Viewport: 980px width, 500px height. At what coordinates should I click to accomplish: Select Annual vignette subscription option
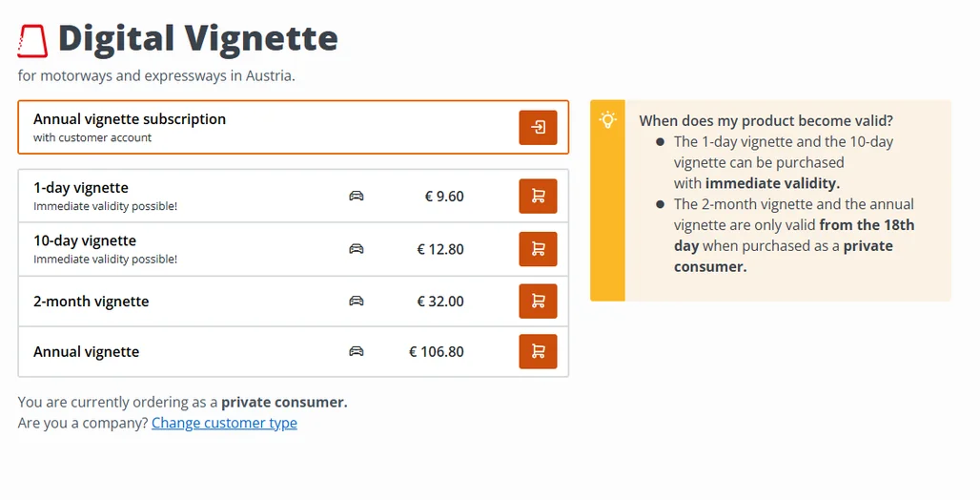point(293,127)
